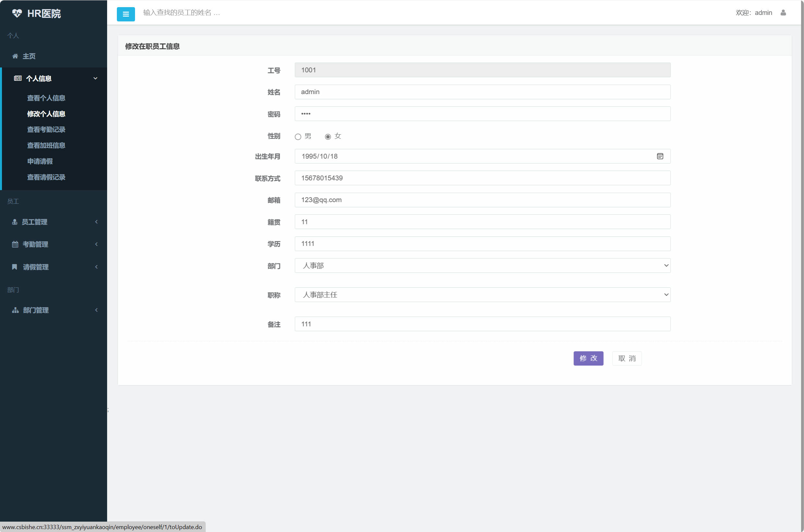Open 查看考勤记录 in the sidebar

pos(46,130)
